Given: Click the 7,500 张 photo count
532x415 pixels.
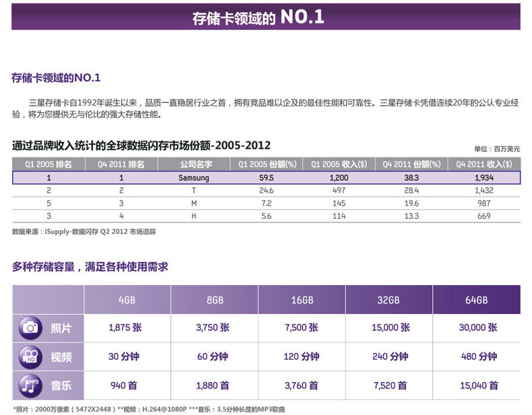Looking at the screenshot, I should pyautogui.click(x=301, y=328).
